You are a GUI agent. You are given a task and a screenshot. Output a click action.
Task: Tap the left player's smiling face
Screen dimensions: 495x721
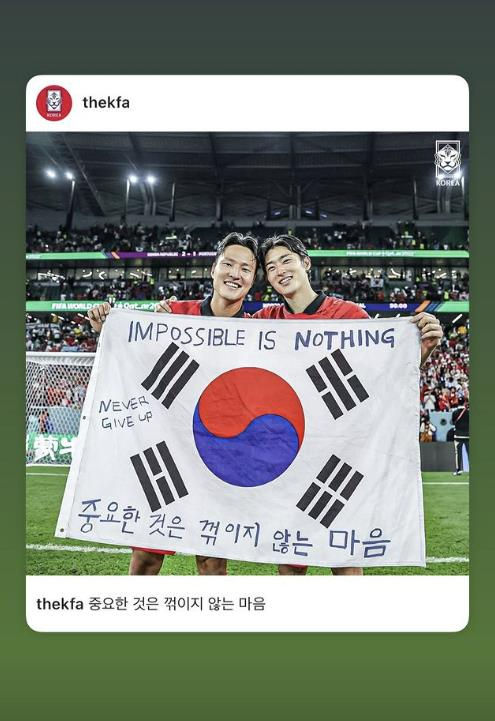233,270
